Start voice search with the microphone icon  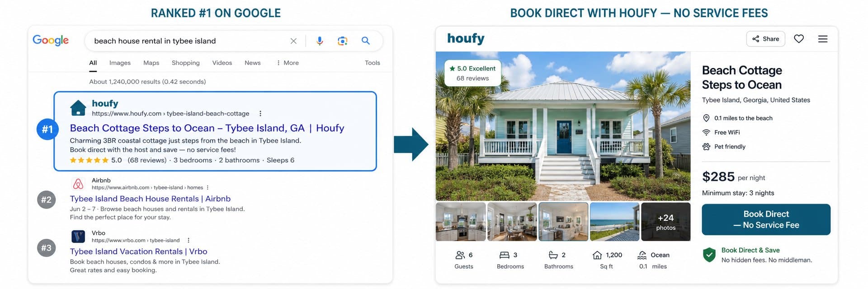coord(320,41)
